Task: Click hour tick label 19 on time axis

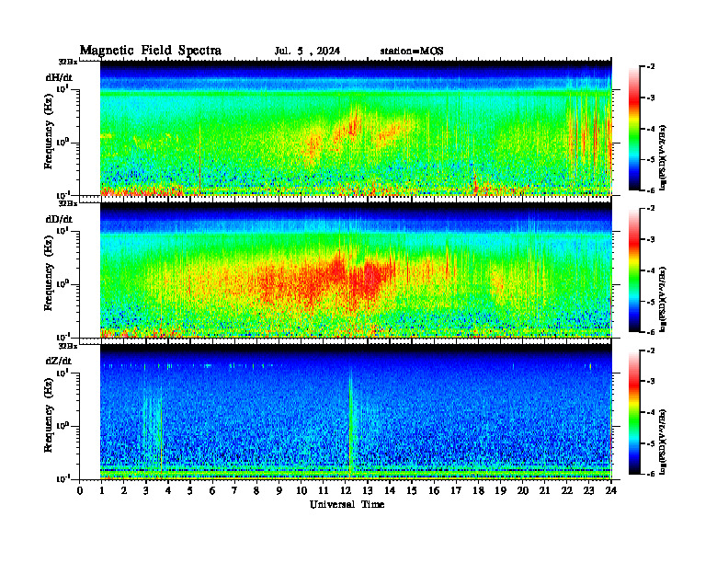Action: pyautogui.click(x=500, y=491)
